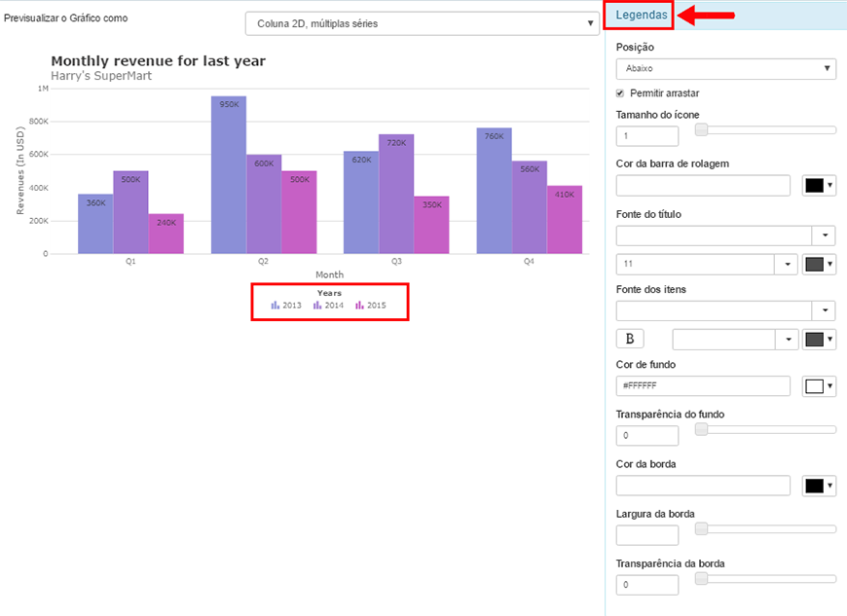The height and width of the screenshot is (616, 847).
Task: Open item font color swatch
Action: (x=819, y=339)
